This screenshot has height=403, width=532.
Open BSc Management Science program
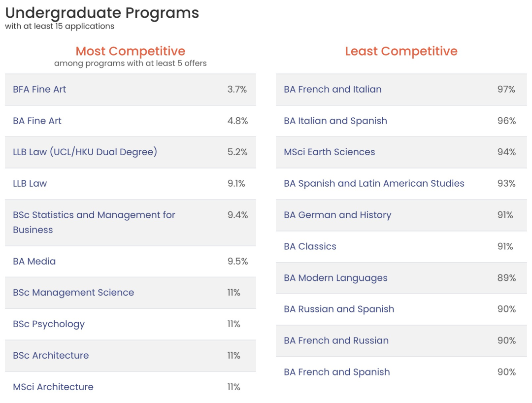point(73,293)
